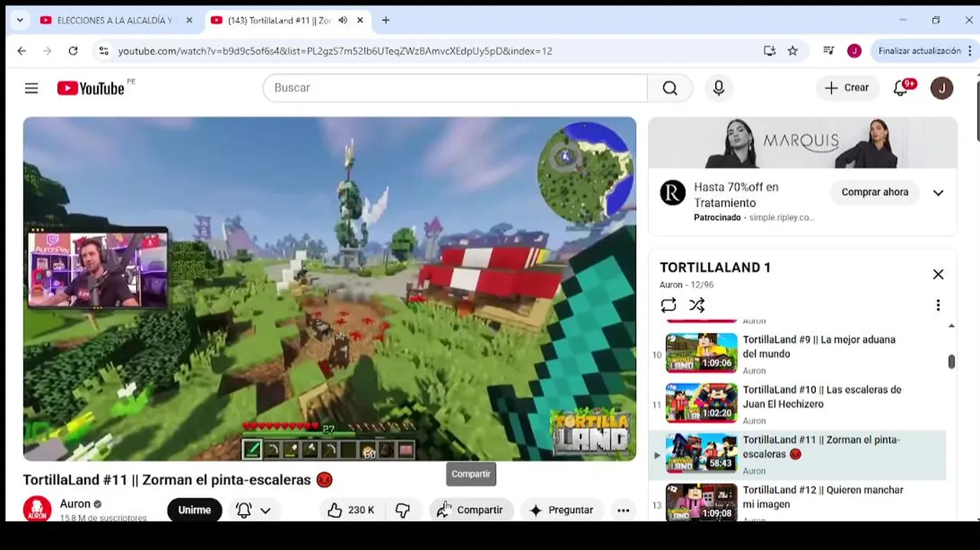Click the address bar URL
This screenshot has width=980, height=550.
335,51
